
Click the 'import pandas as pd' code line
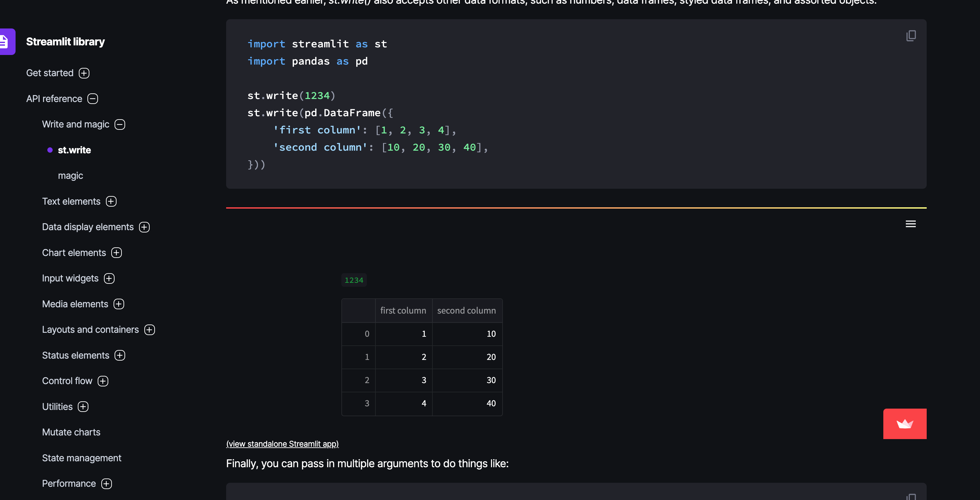click(x=307, y=61)
